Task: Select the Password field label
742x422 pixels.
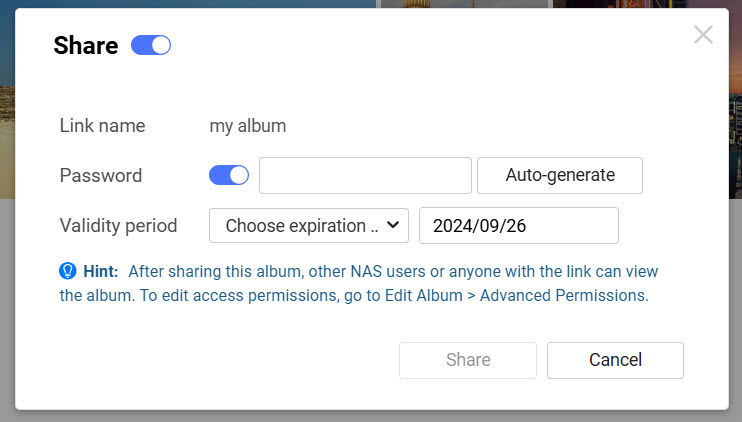Action: [x=101, y=176]
